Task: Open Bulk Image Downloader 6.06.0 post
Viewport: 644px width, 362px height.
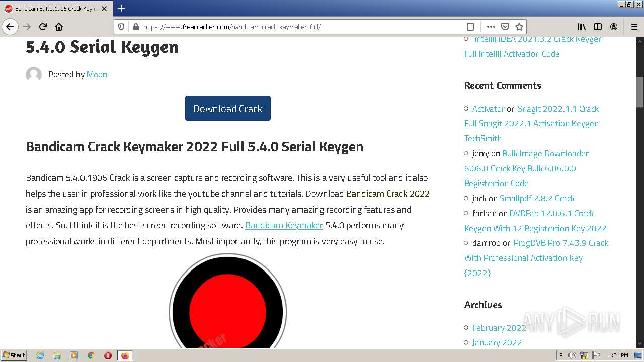Action: pos(526,168)
